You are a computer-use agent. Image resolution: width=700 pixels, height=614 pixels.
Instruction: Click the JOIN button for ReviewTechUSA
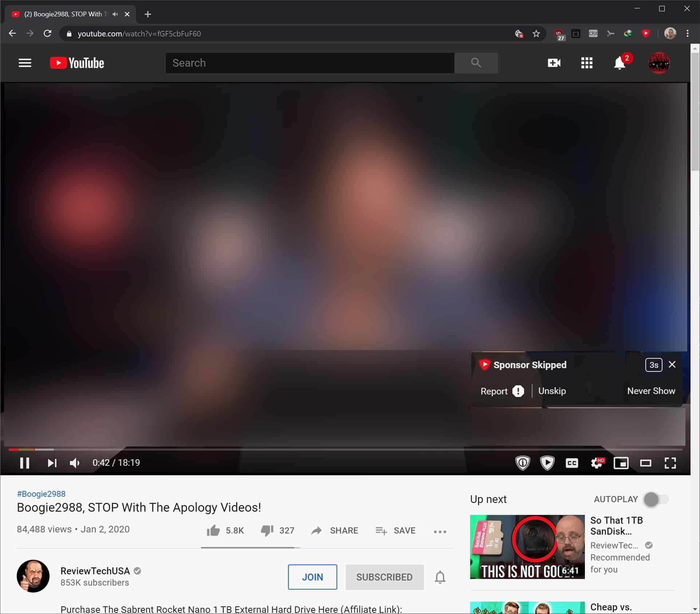[312, 577]
